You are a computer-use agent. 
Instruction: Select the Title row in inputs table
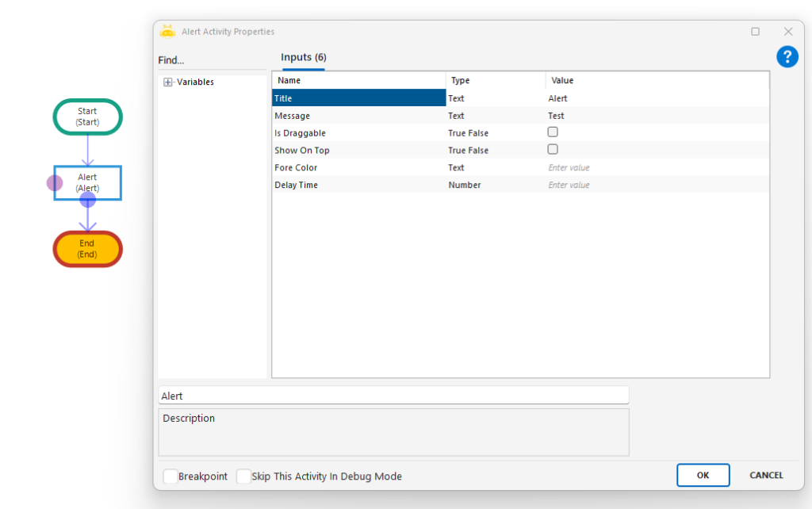coord(358,98)
